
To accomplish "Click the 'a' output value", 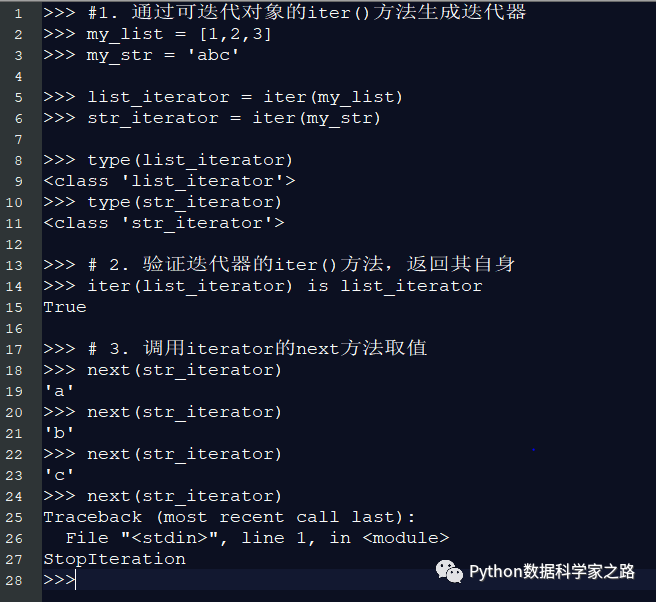I will coord(59,391).
